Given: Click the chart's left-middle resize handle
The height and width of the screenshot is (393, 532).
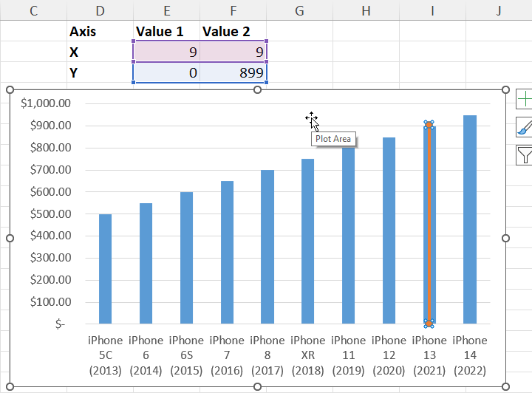Looking at the screenshot, I should pos(10,238).
